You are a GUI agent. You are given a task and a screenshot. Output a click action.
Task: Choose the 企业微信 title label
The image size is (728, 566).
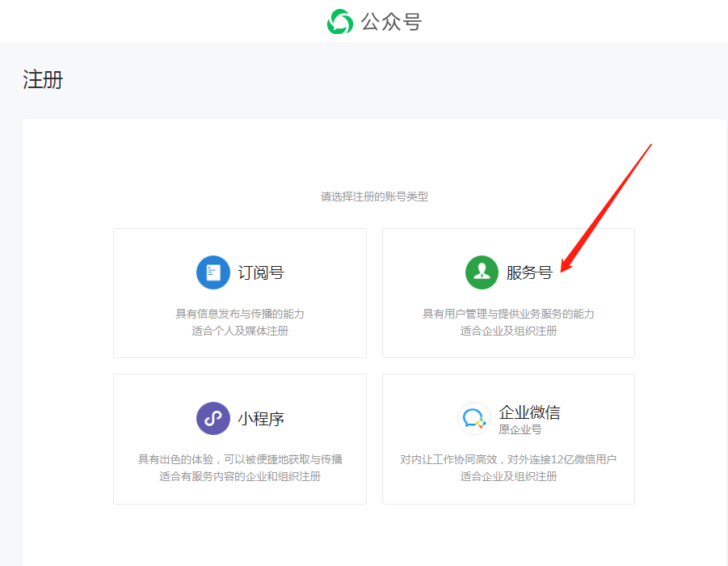coord(529,412)
